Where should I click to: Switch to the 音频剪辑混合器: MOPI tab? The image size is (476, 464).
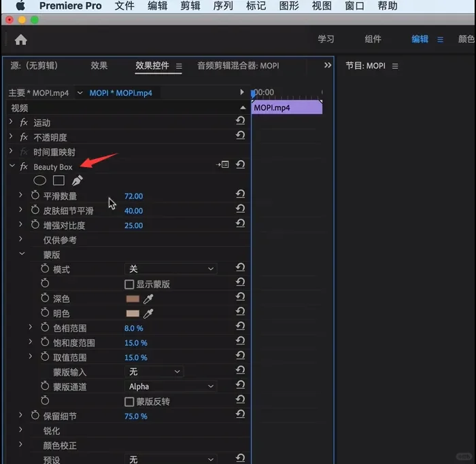point(238,66)
